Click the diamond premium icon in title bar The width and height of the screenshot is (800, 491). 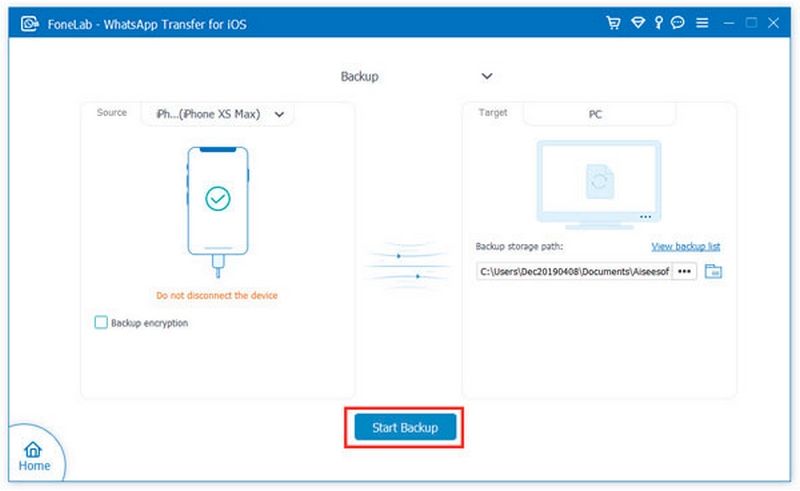coord(638,22)
